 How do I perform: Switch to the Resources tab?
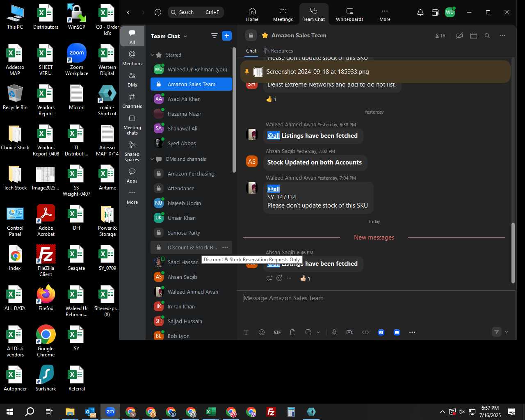click(278, 51)
